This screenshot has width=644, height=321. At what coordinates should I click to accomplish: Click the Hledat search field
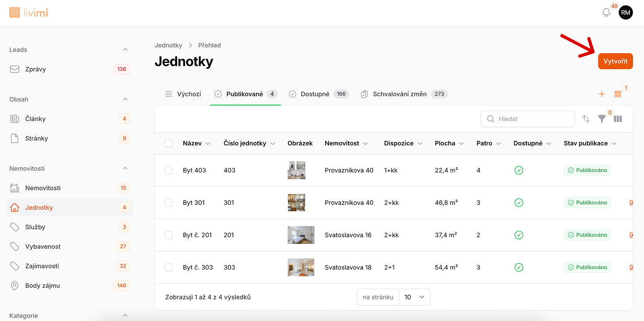(528, 119)
